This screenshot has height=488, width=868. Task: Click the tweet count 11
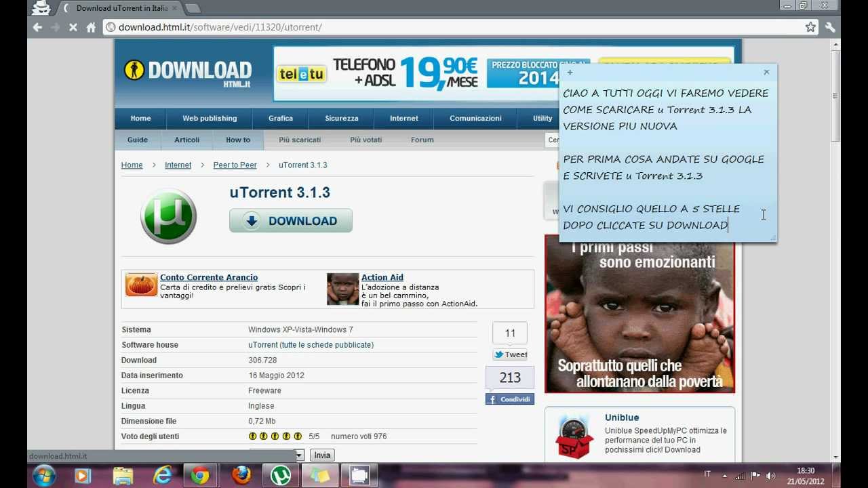tap(510, 333)
